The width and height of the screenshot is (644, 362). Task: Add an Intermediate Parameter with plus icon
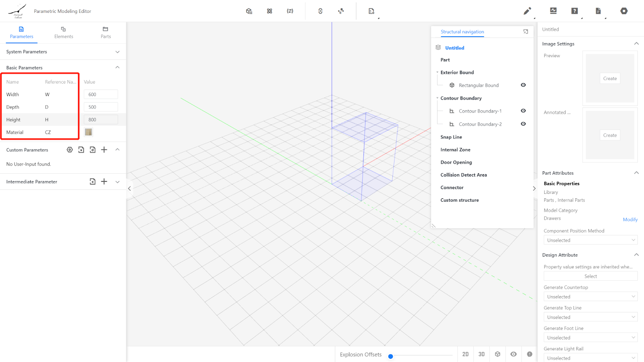click(x=104, y=181)
